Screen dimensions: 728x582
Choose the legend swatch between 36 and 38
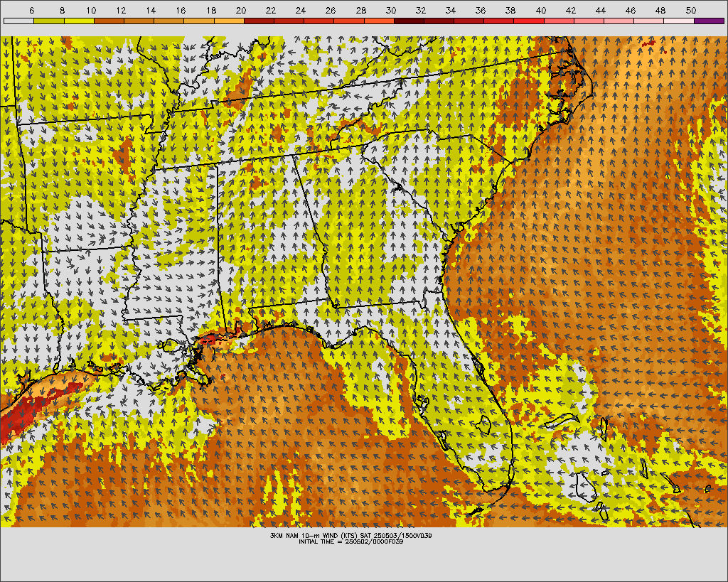tap(498, 21)
